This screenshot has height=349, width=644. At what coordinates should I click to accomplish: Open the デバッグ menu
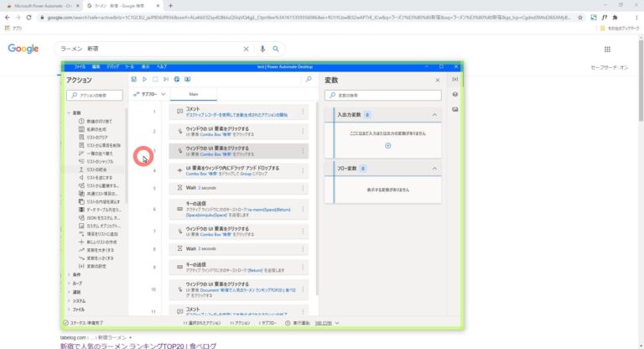click(x=112, y=66)
